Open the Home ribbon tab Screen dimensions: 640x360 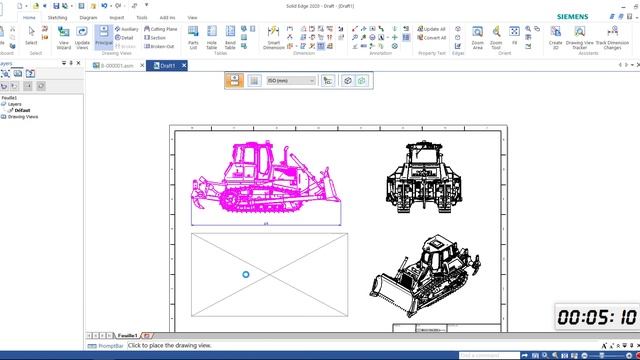pyautogui.click(x=29, y=18)
